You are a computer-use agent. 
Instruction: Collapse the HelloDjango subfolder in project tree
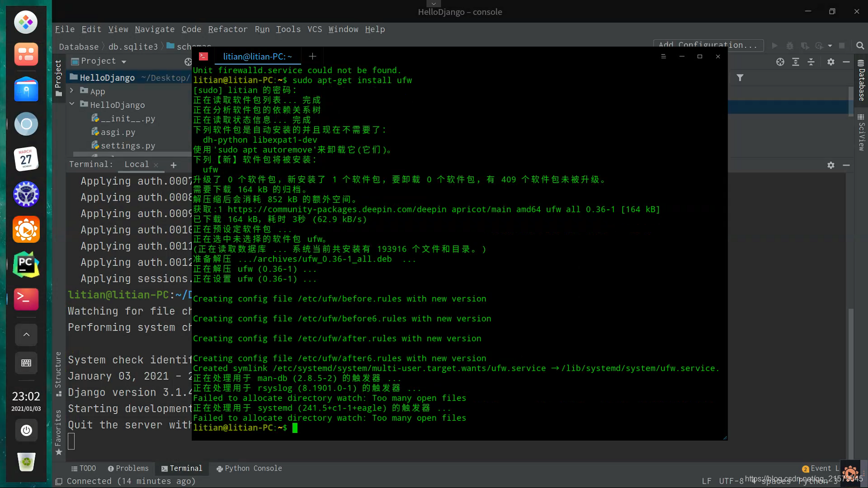click(72, 104)
